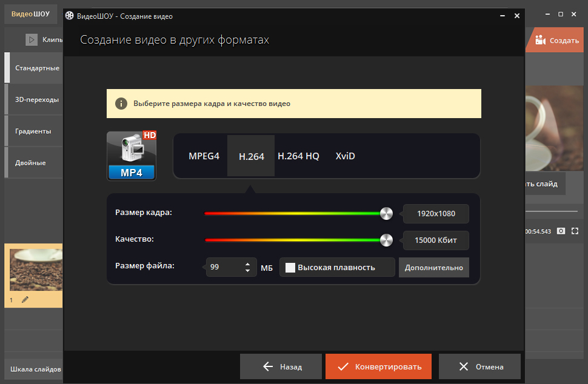Open Дополнительно advanced settings
This screenshot has width=588, height=384.
pos(434,268)
